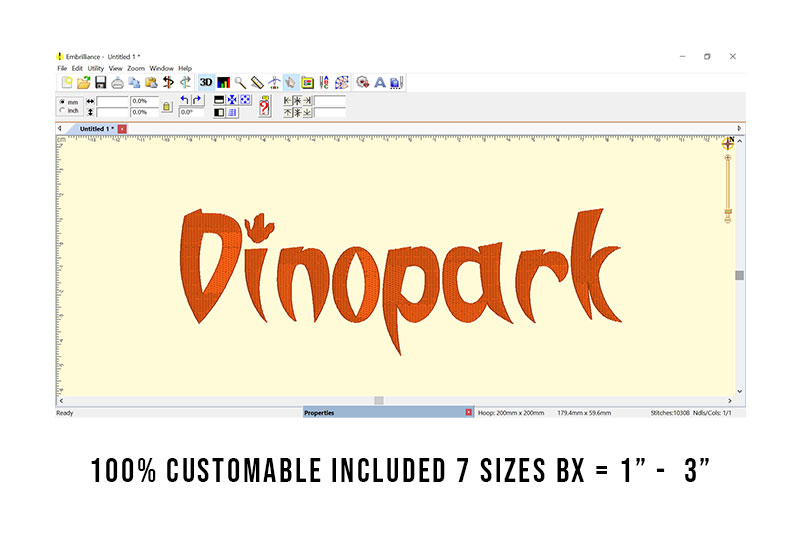Select the inch units radio button
800x533 pixels.
point(62,110)
